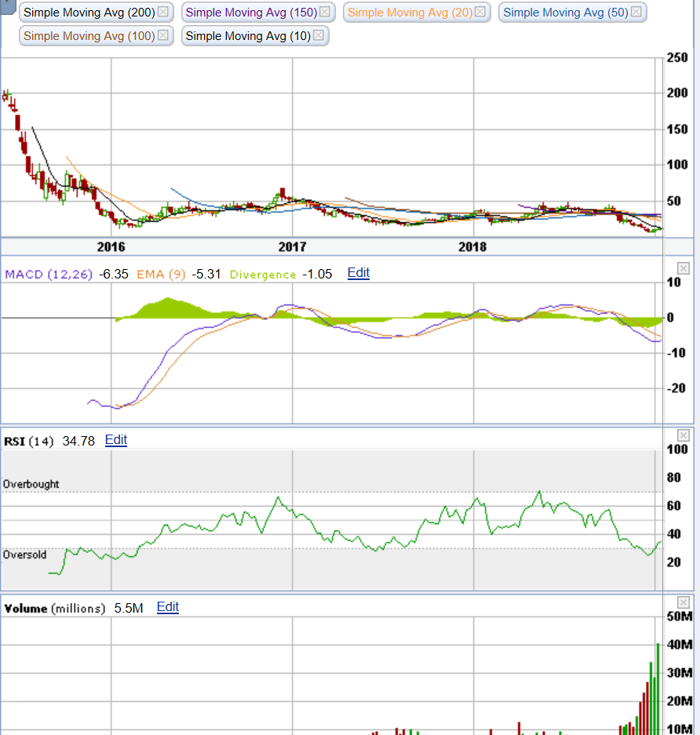Remove the Simple Moving Avg (20) overlay
This screenshot has width=700, height=735.
482,12
